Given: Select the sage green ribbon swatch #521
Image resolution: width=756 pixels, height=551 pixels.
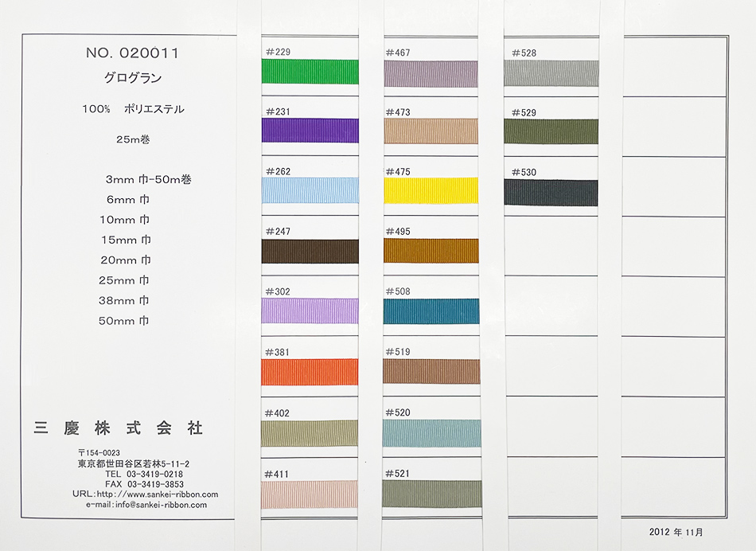Looking at the screenshot, I should 432,494.
